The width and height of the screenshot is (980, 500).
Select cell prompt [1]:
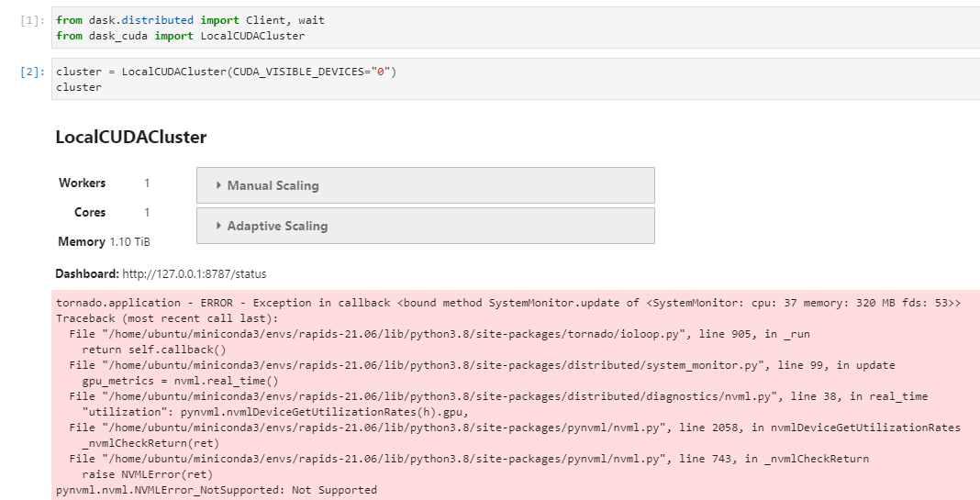[32, 20]
